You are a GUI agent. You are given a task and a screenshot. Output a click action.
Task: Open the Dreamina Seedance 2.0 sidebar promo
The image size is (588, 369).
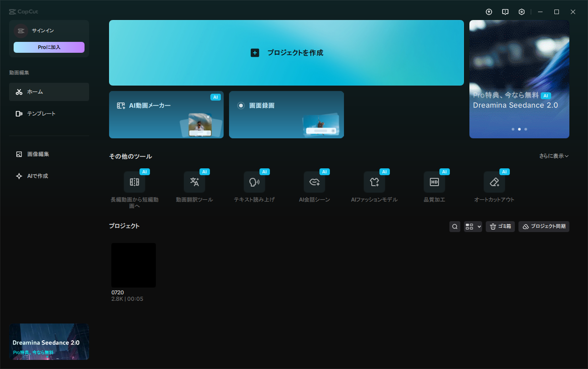[x=49, y=342]
